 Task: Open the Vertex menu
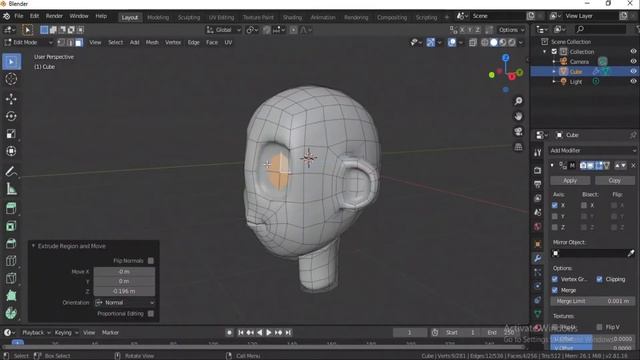point(173,42)
